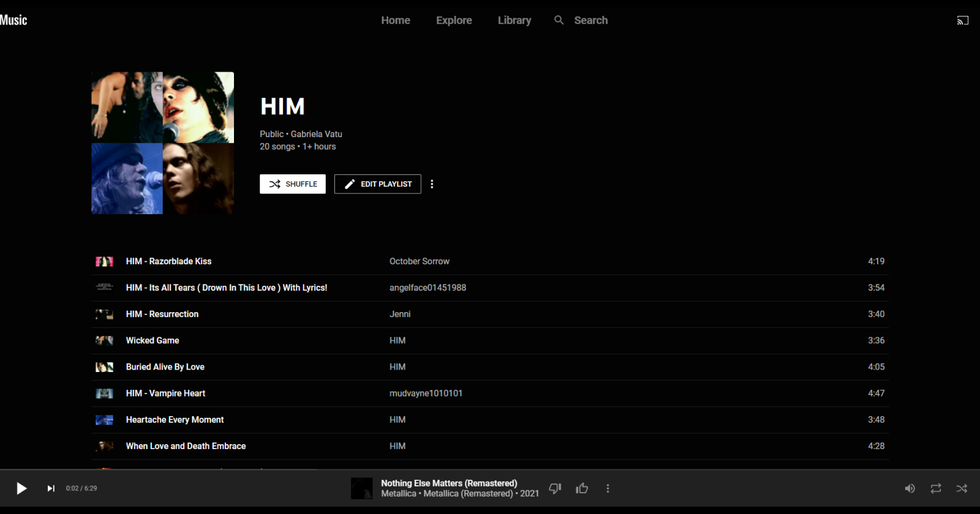The width and height of the screenshot is (980, 514).
Task: Click the play button in player bar
Action: click(21, 488)
